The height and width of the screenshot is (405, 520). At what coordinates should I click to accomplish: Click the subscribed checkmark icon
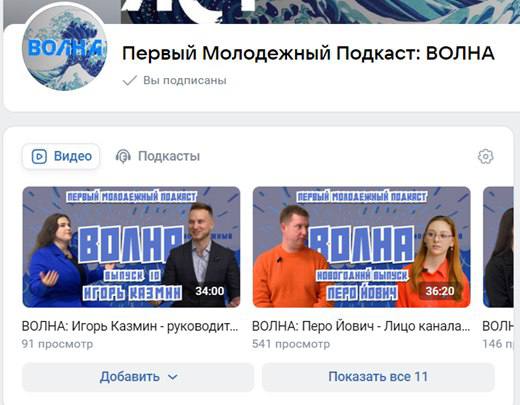[130, 80]
